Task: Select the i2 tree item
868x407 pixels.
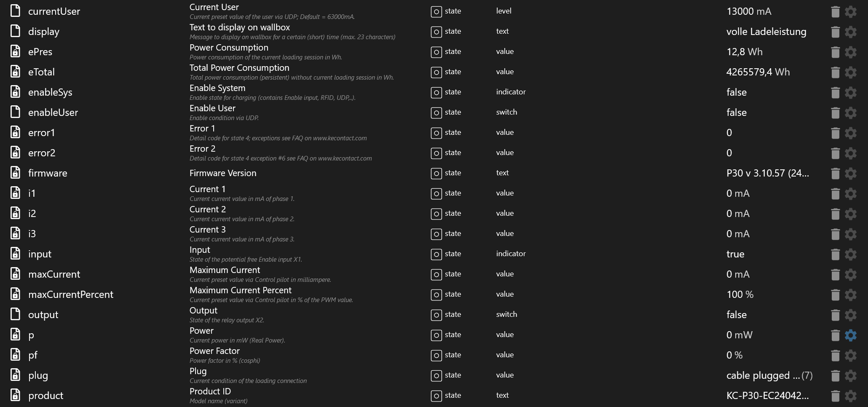Action: click(x=32, y=214)
